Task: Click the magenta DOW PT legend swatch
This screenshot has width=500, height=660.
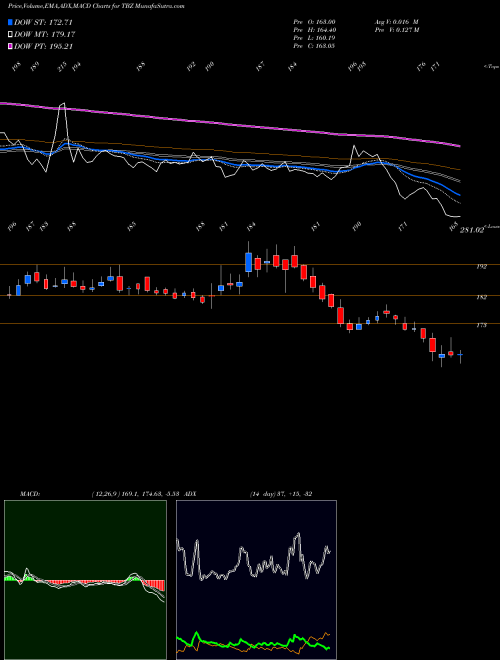Action: (10, 47)
